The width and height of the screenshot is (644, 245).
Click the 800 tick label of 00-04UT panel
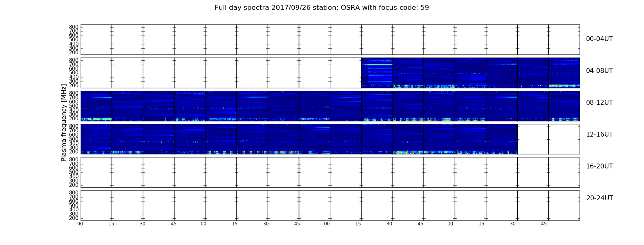74,27
